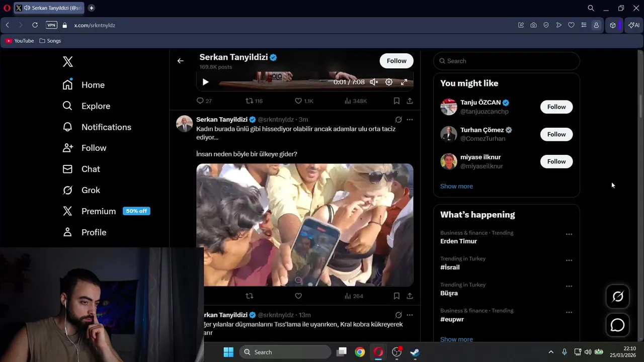Play the video in the top post
Viewport: 644px width, 362px height.
[205, 82]
